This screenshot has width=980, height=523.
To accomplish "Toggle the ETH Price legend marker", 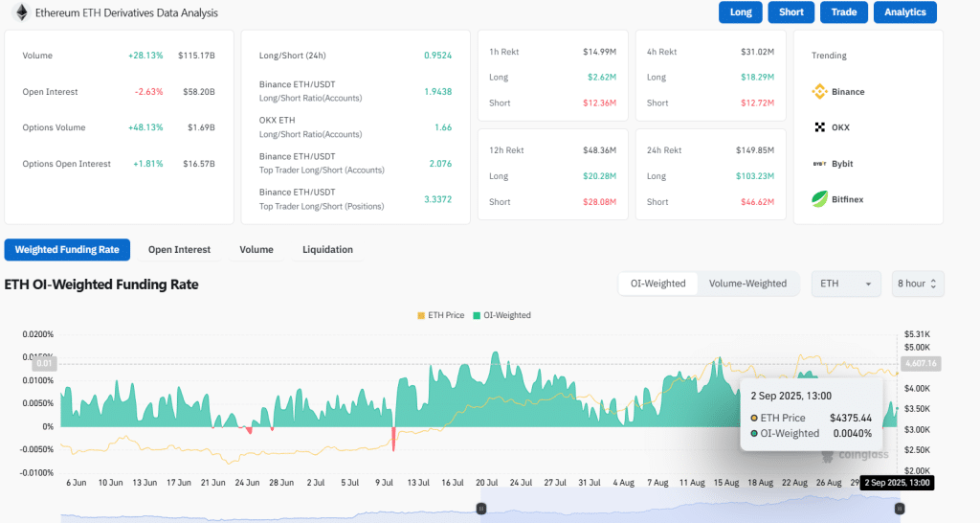I will pos(422,315).
